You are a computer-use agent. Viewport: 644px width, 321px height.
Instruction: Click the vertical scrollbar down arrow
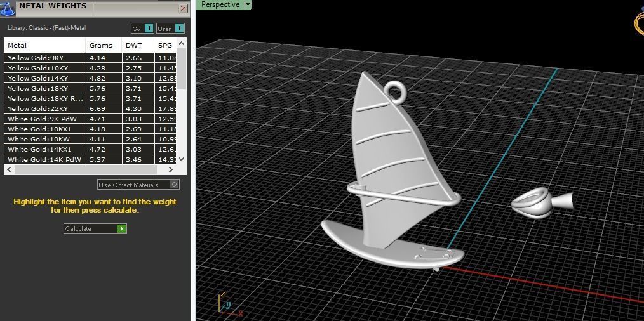pos(182,159)
